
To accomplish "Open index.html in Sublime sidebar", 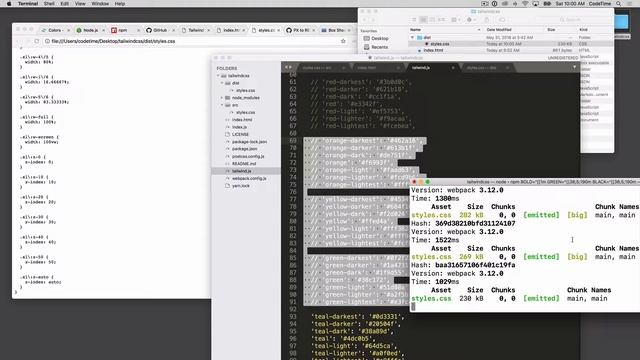I will tap(242, 120).
